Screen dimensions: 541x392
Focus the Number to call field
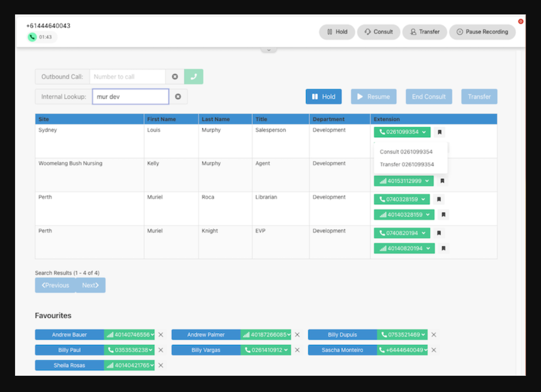(x=127, y=77)
